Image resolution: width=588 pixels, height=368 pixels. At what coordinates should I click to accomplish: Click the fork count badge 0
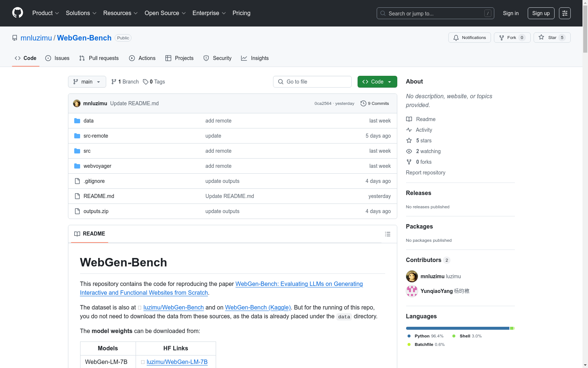(522, 38)
